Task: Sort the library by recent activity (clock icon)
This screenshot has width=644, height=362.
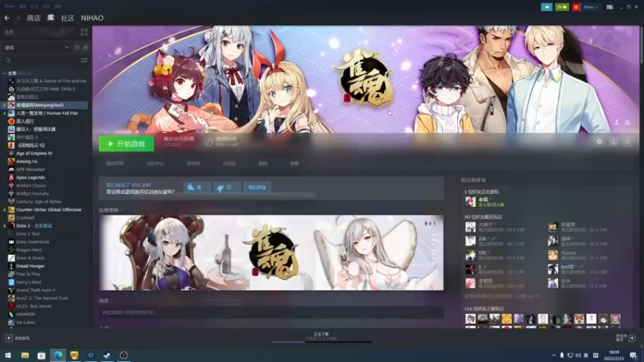Action: point(76,47)
